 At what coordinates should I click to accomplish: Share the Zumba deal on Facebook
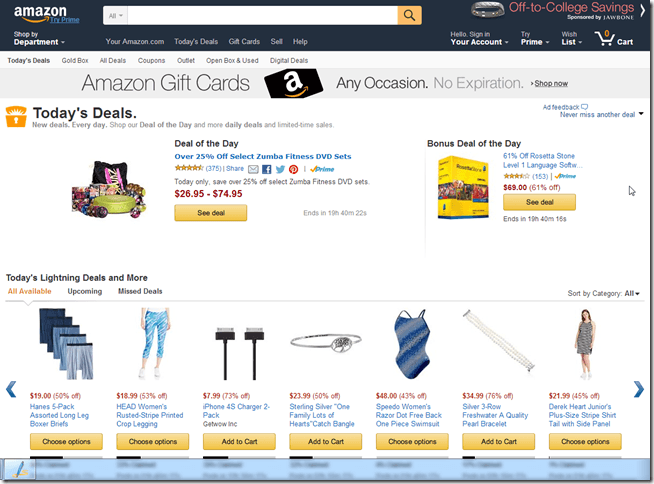click(x=267, y=169)
